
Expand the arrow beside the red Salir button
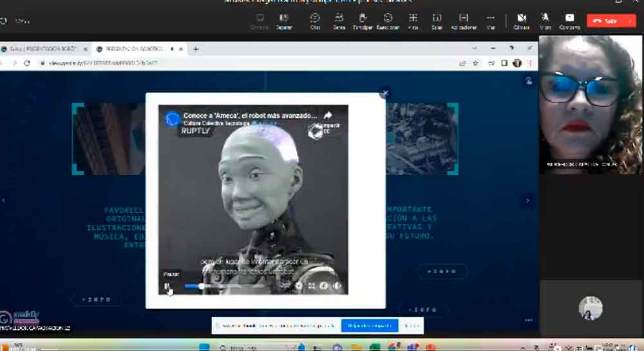coord(629,21)
